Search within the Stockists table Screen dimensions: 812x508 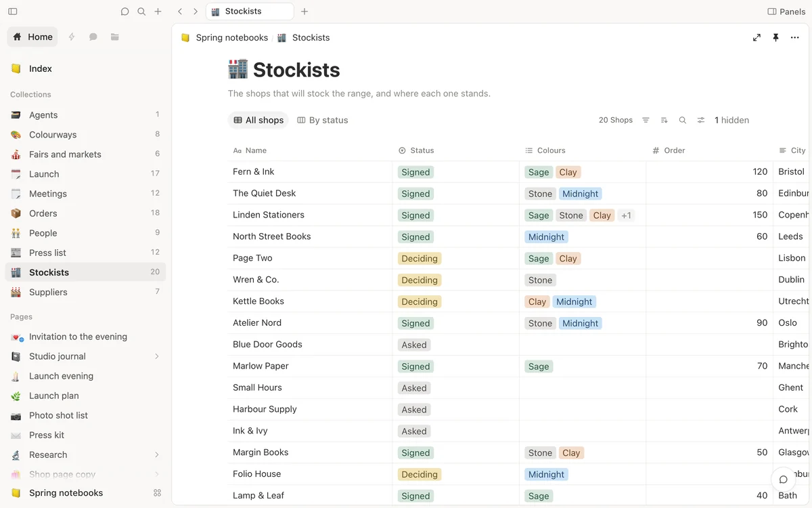[682, 120]
